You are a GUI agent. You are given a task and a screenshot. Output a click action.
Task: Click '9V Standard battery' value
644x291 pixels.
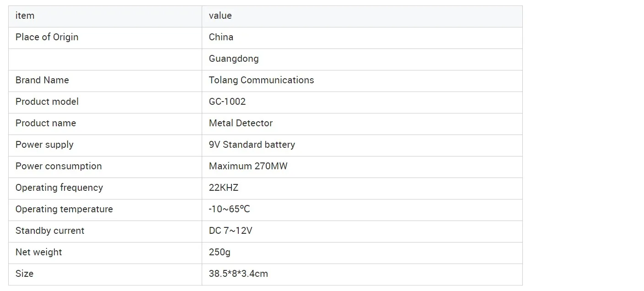tap(252, 145)
